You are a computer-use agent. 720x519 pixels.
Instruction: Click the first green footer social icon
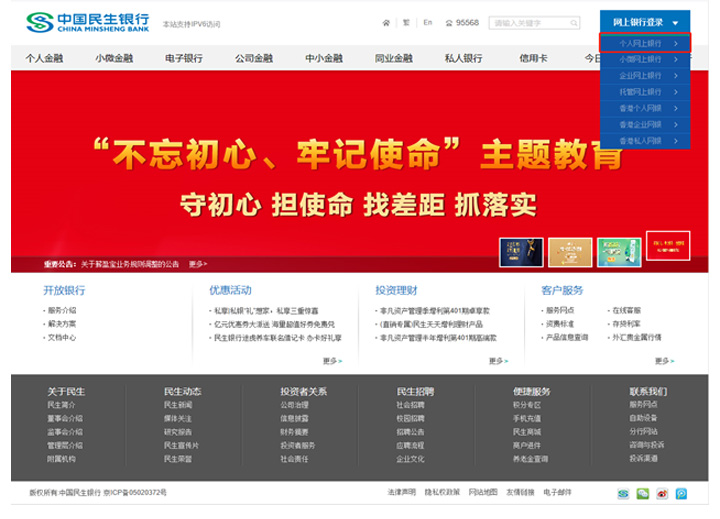coord(622,493)
